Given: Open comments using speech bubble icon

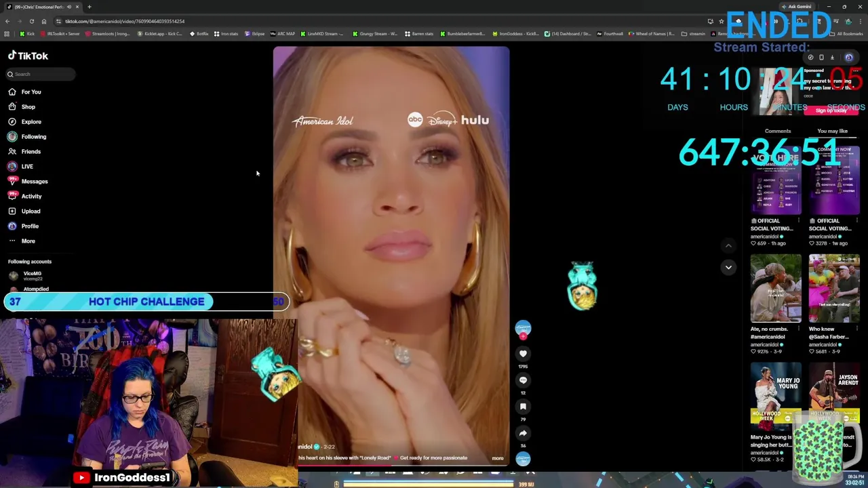Looking at the screenshot, I should 523,380.
